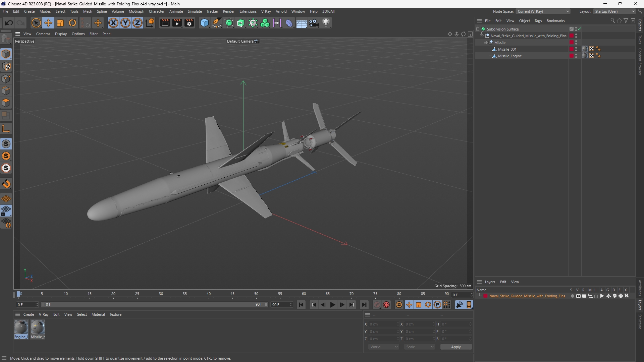
Task: Click Missile_001 red layer swatch
Action: click(572, 49)
